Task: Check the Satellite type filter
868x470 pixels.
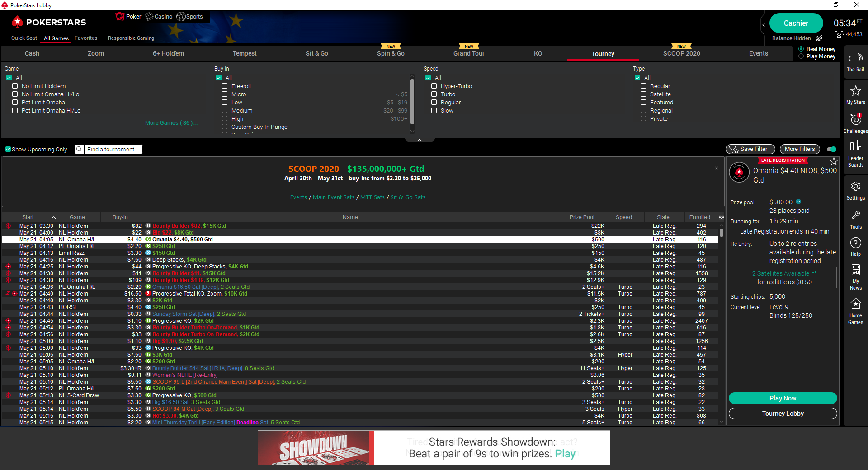Action: tap(643, 94)
